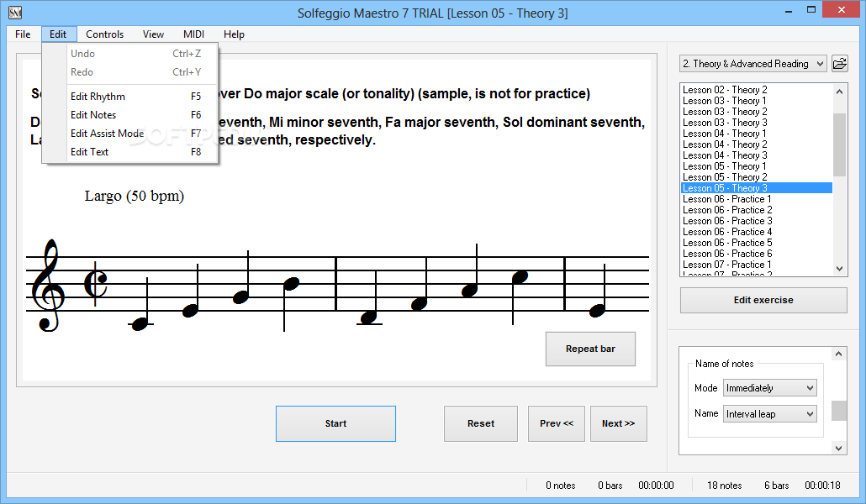Click lesson list scrollbar up arrow
866x504 pixels.
pyautogui.click(x=839, y=91)
